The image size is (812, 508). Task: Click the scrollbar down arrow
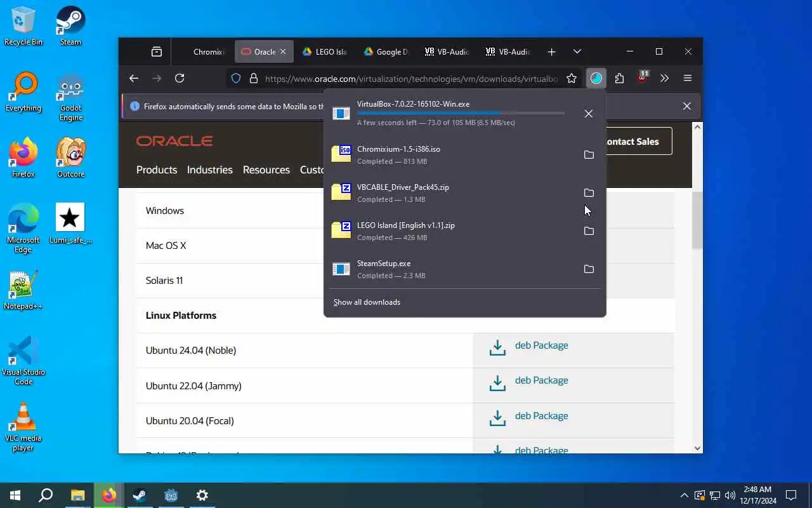(x=697, y=448)
